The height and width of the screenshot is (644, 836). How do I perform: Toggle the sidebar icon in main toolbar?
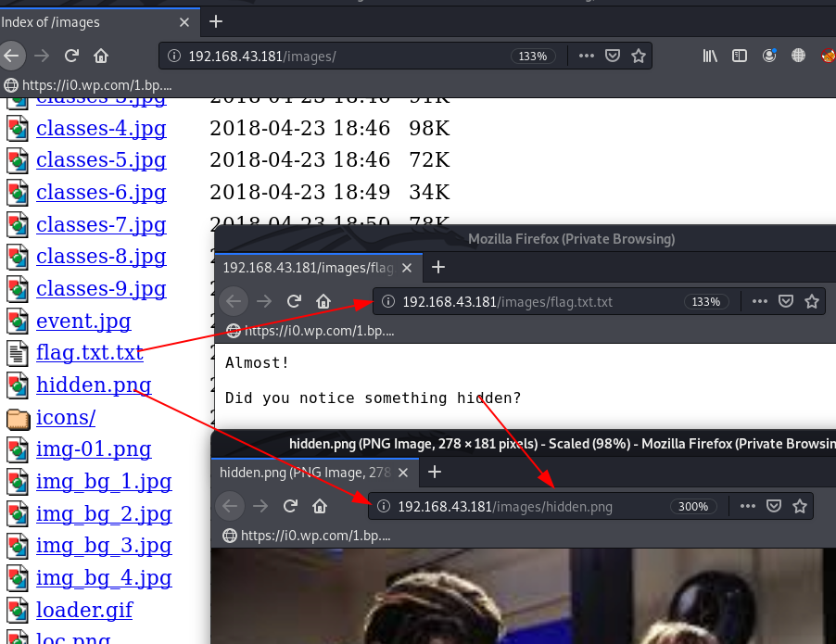(x=740, y=56)
